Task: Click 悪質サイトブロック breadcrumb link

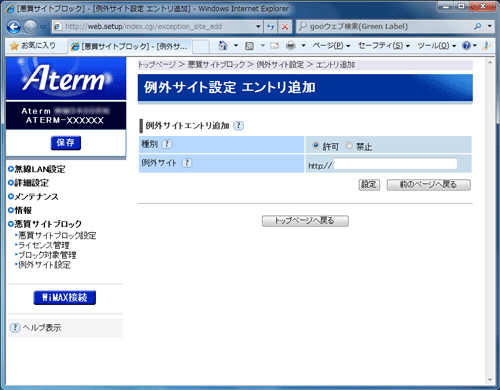Action: click(x=216, y=64)
